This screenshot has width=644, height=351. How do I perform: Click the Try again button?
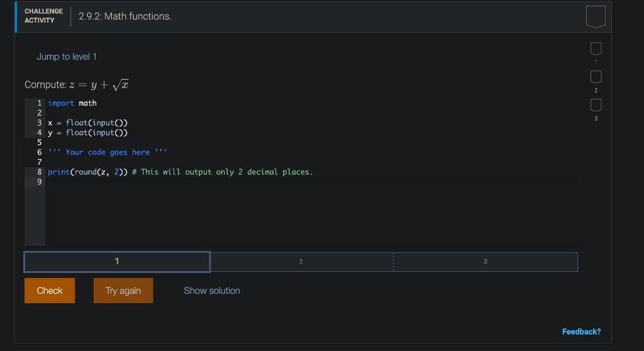(123, 291)
